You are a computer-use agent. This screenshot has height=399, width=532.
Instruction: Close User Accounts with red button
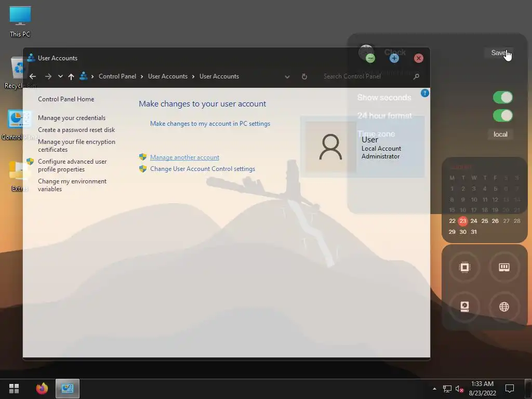pos(418,58)
